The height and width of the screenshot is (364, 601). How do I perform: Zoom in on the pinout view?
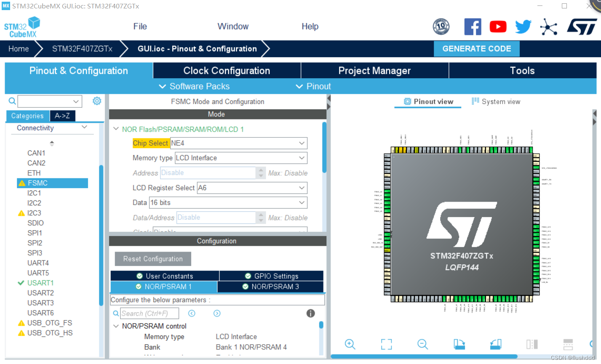[x=350, y=344]
